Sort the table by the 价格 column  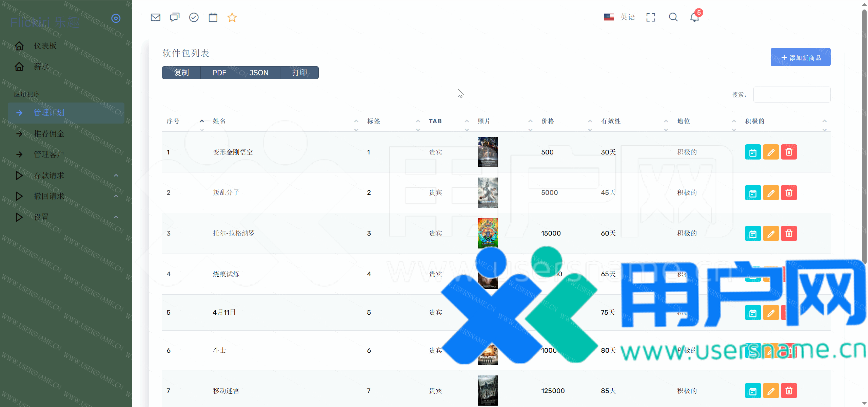click(x=548, y=121)
